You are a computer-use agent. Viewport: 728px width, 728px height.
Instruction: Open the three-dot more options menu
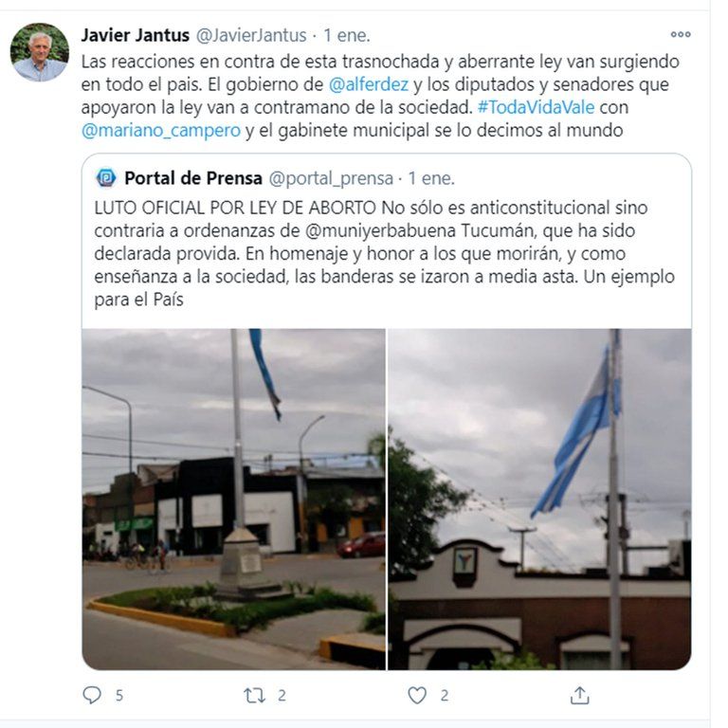tap(681, 34)
